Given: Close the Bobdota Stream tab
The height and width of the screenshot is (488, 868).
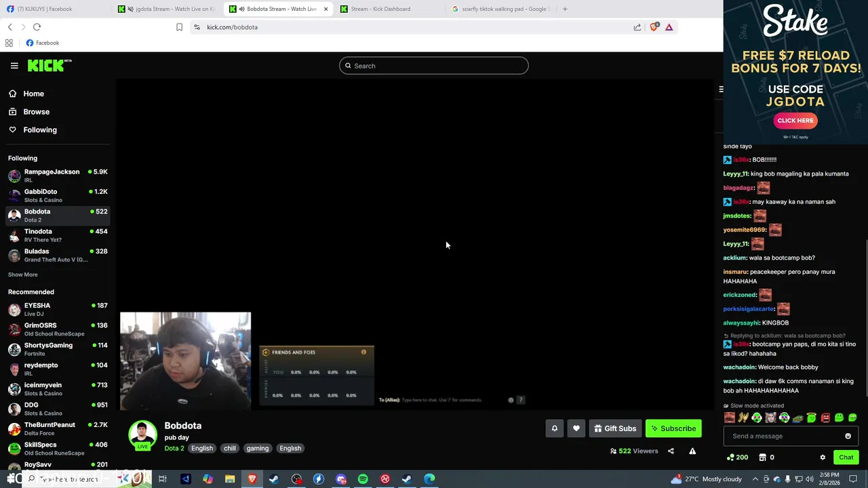Looking at the screenshot, I should [x=325, y=9].
